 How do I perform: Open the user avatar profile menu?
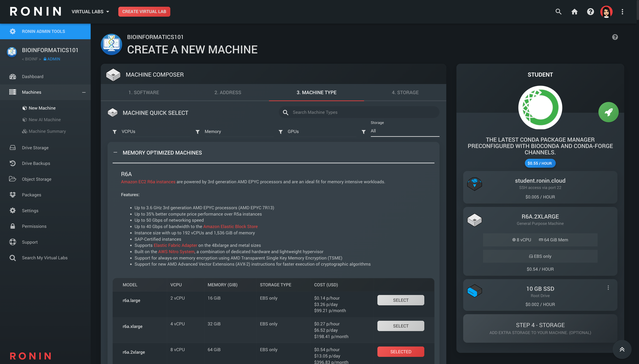point(606,12)
